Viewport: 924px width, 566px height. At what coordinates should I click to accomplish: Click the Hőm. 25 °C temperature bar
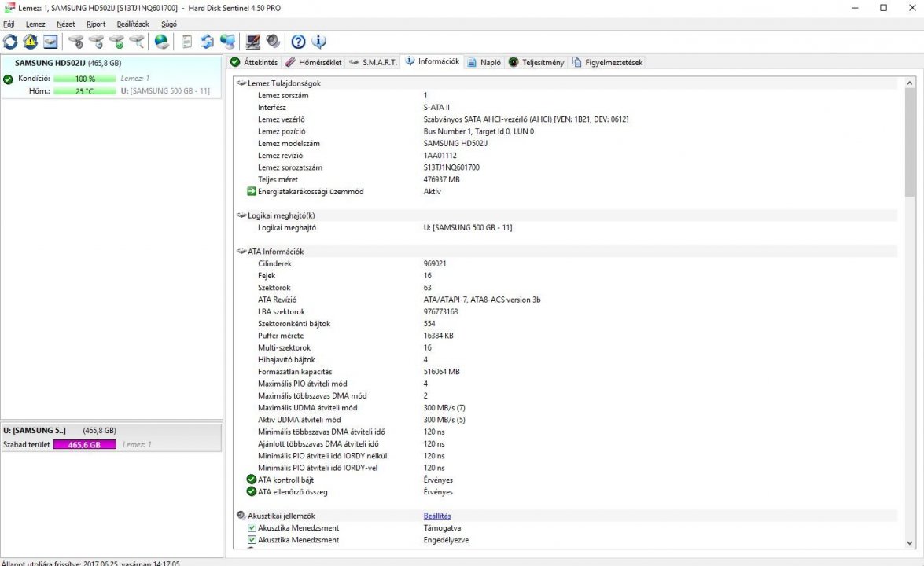click(85, 91)
